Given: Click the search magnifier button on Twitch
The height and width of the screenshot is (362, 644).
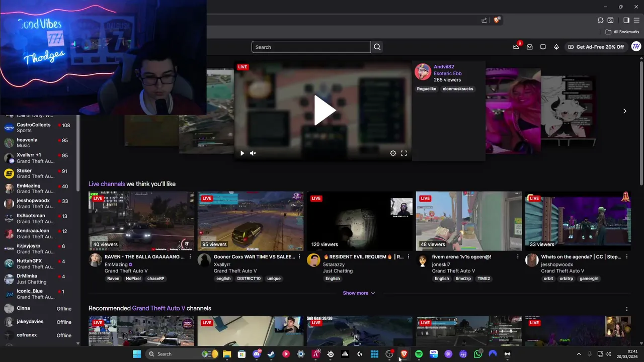Looking at the screenshot, I should (x=377, y=47).
